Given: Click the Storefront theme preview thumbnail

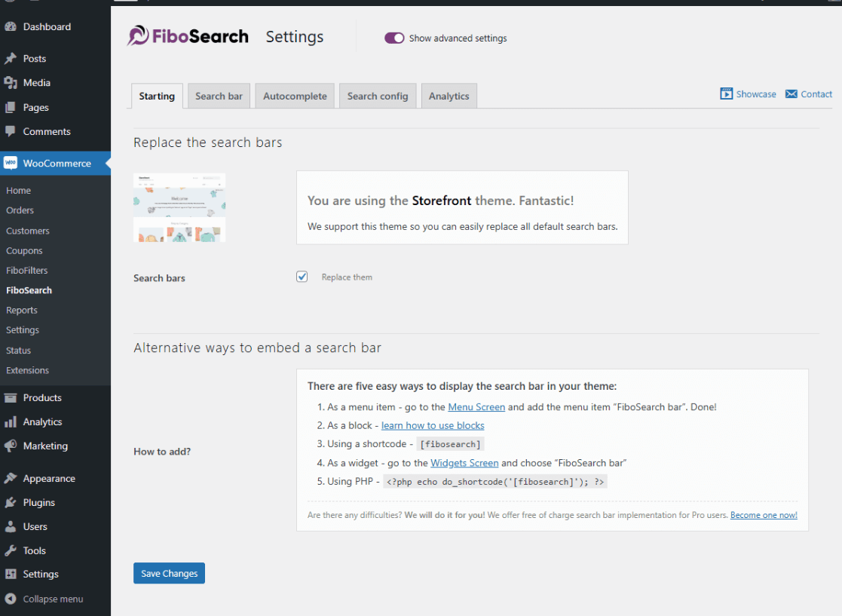Looking at the screenshot, I should tap(179, 207).
